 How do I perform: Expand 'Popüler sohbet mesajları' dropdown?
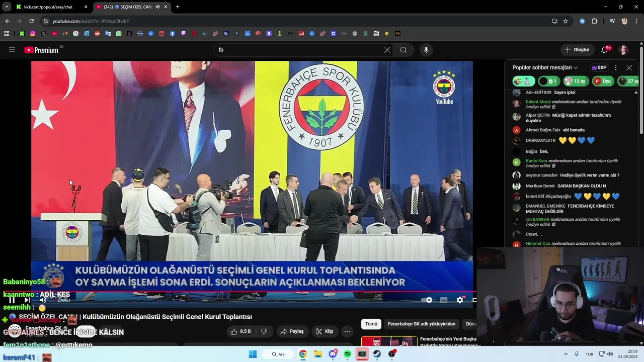[x=545, y=67]
